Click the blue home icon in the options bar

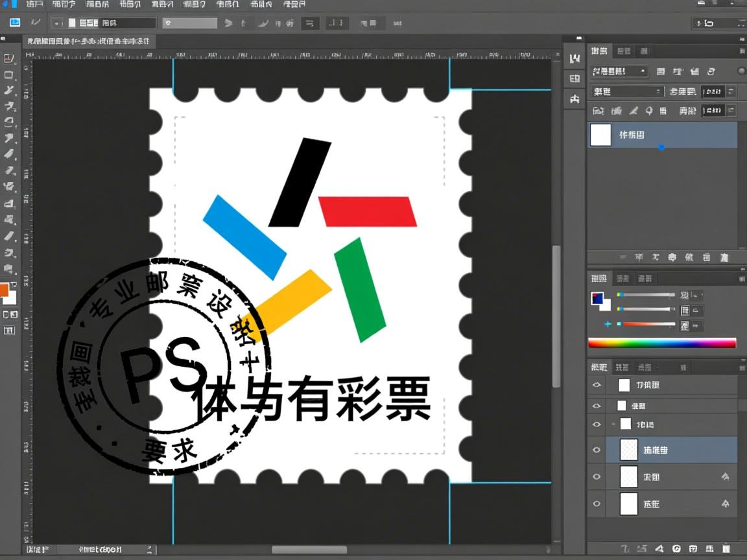14,23
